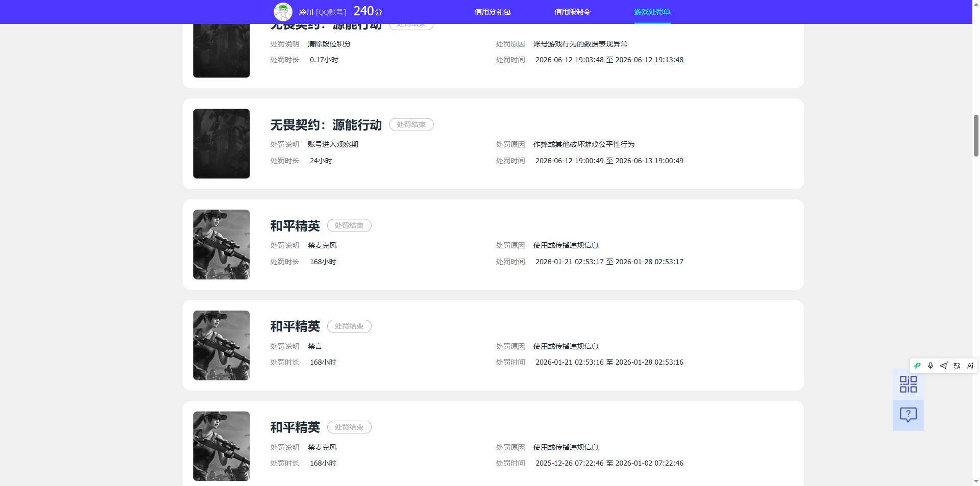Click time range 2026-06-12 19:03:48 至 2026-06-12 19:13:48
980x486 pixels.
coord(609,60)
